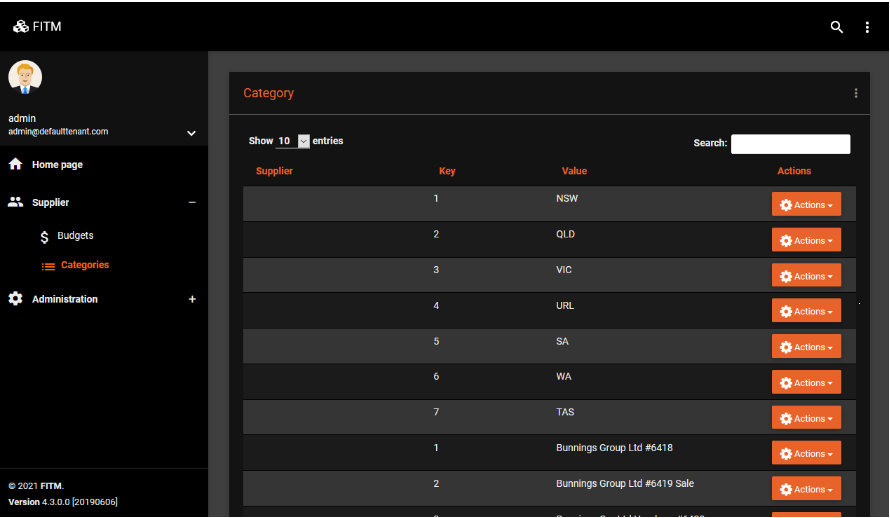This screenshot has width=890, height=518.
Task: Click key 7 in TAS row
Action: (436, 412)
